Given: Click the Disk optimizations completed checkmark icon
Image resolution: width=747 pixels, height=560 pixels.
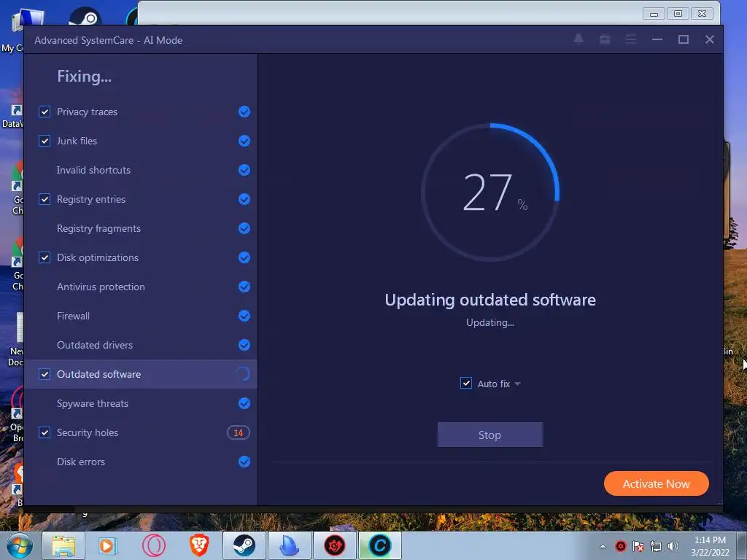Looking at the screenshot, I should tap(244, 257).
